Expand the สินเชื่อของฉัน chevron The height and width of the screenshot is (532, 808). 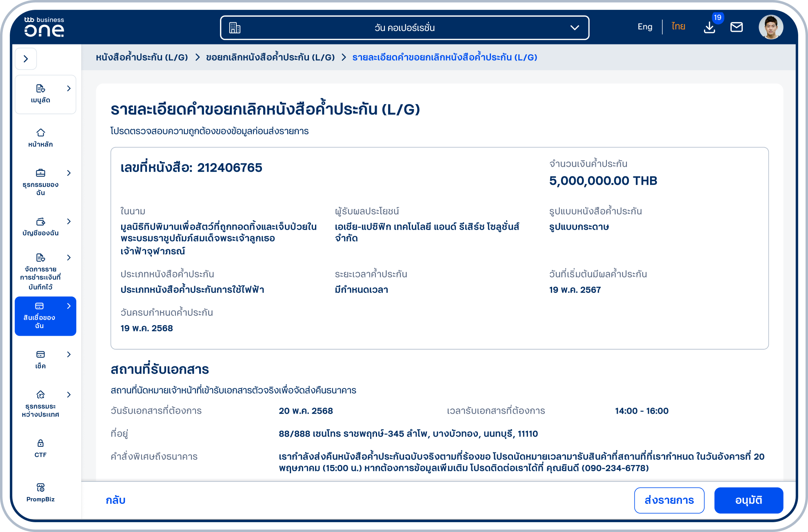click(x=69, y=306)
